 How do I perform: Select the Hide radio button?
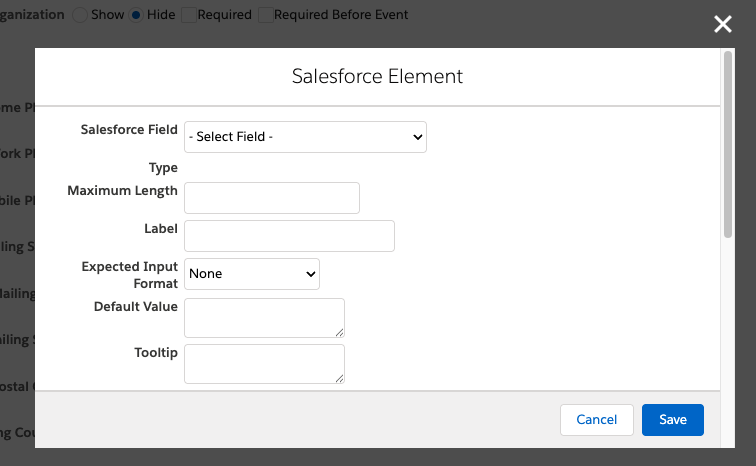(x=136, y=15)
